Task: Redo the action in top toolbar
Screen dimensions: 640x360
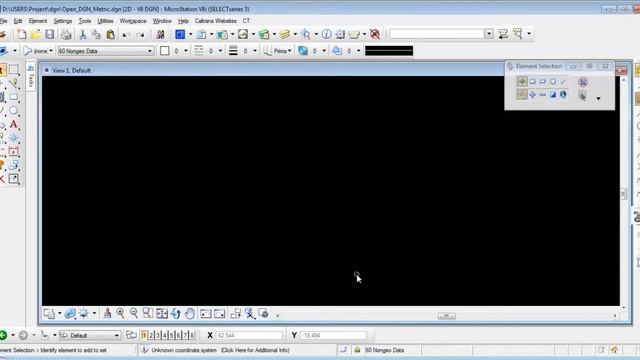Action: click(140, 35)
